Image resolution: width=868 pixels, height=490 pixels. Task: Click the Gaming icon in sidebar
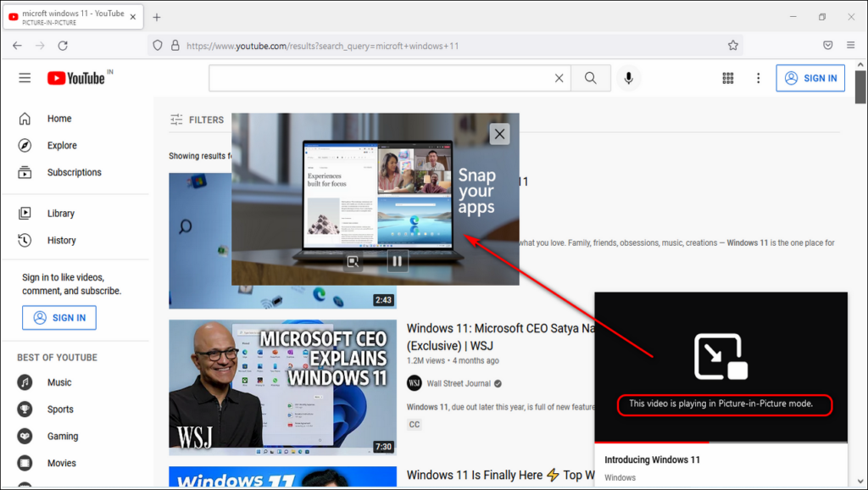pyautogui.click(x=25, y=437)
